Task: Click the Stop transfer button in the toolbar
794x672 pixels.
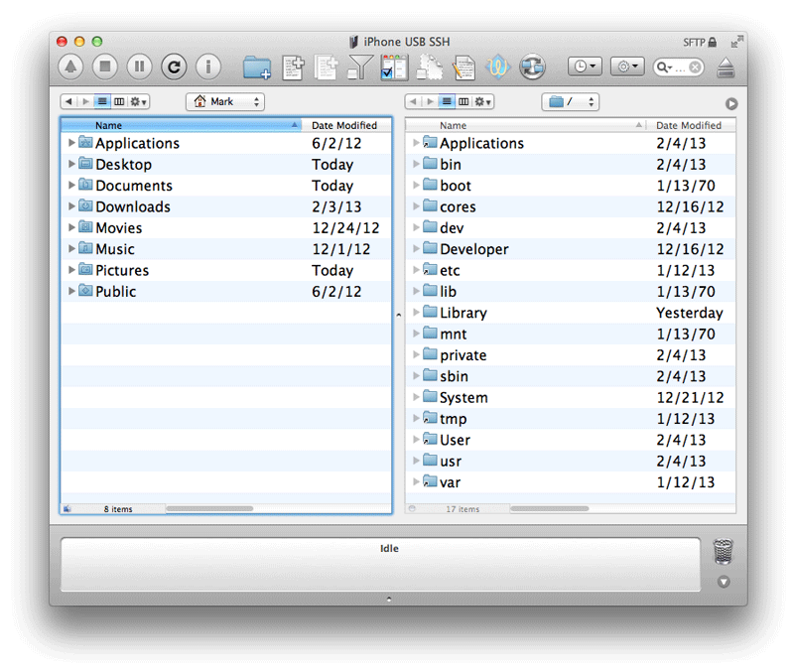Action: (x=104, y=67)
